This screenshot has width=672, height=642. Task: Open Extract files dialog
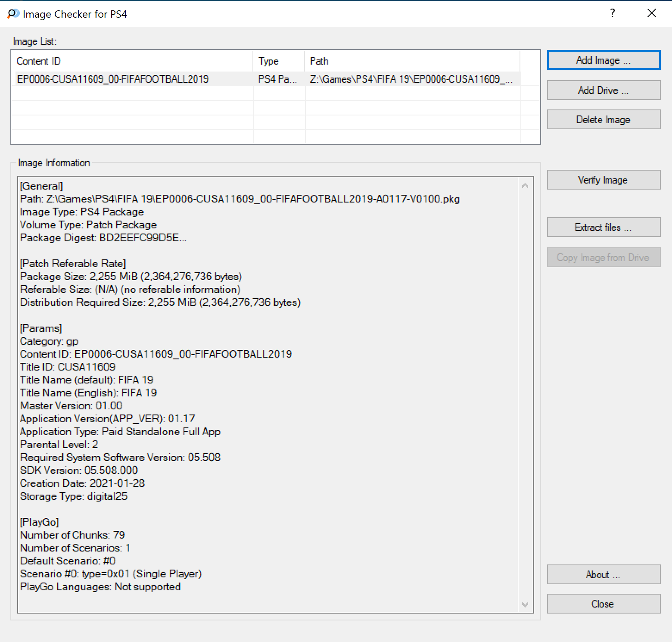604,227
